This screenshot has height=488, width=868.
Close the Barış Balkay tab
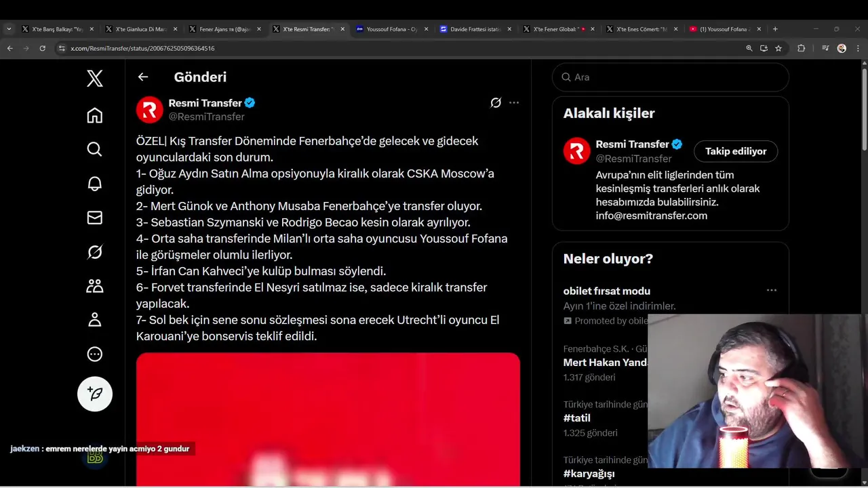point(92,29)
